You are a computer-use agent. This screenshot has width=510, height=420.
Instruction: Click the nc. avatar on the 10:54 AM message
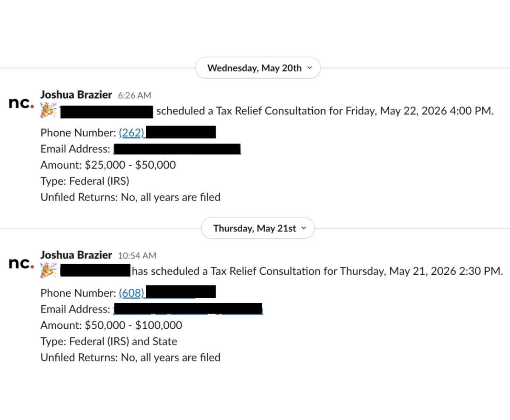coord(21,263)
